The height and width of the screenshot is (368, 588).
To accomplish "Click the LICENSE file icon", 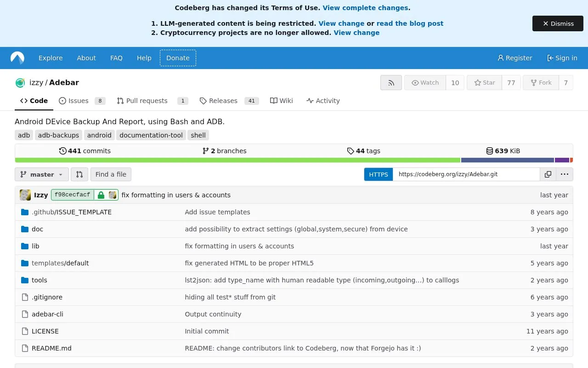I will click(25, 331).
